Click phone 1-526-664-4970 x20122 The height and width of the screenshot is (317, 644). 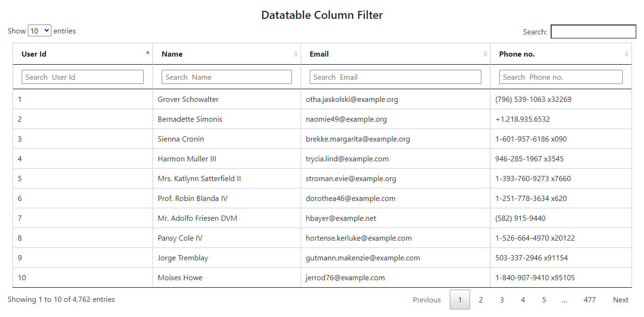(535, 238)
